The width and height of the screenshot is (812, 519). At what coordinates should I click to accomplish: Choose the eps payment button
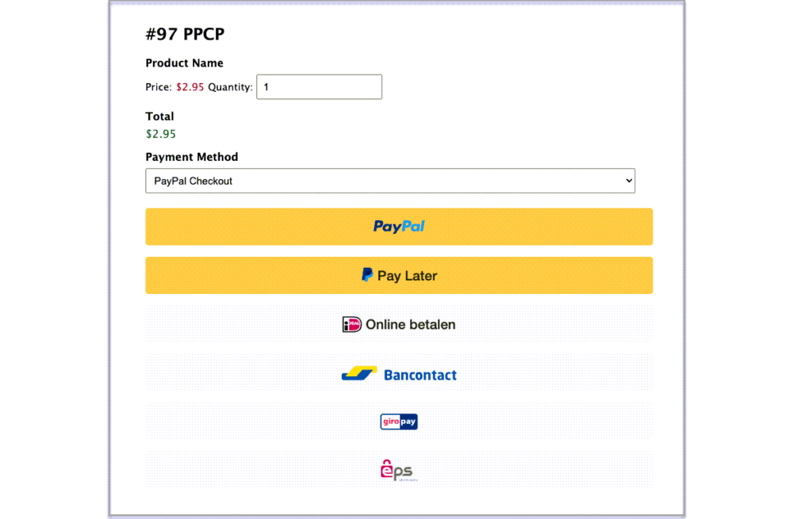click(398, 469)
